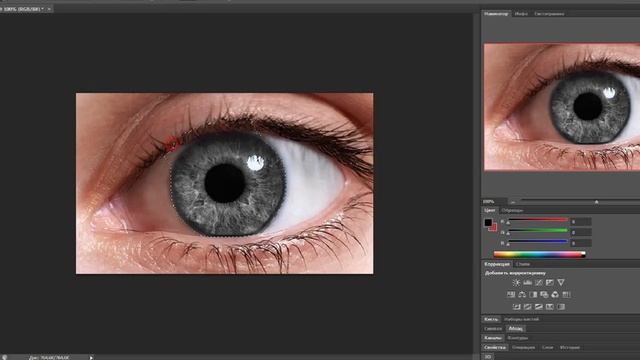Pick a color from the spectrum ramp
This screenshot has height=360, width=640.
tap(540, 254)
